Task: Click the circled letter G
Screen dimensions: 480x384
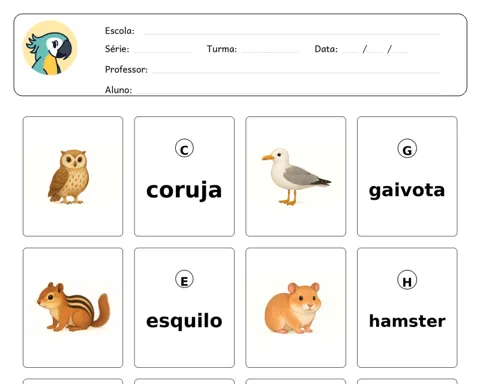Action: (407, 149)
